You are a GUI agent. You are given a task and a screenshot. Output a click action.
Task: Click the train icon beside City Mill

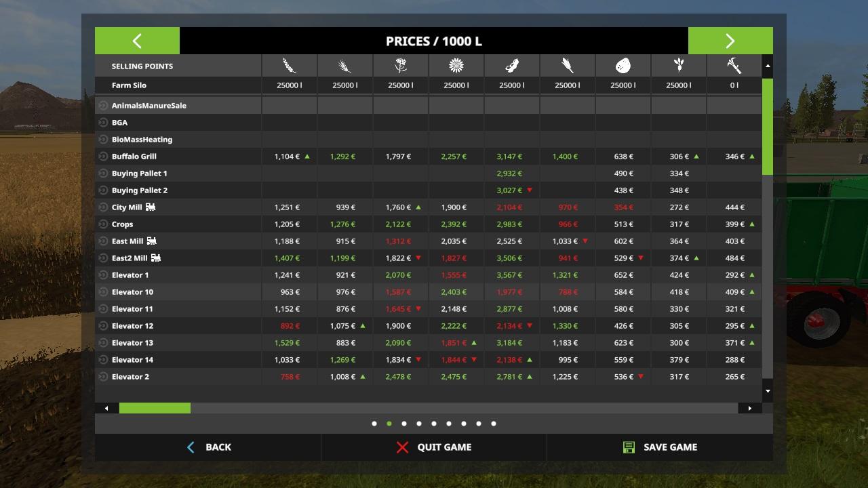(151, 207)
